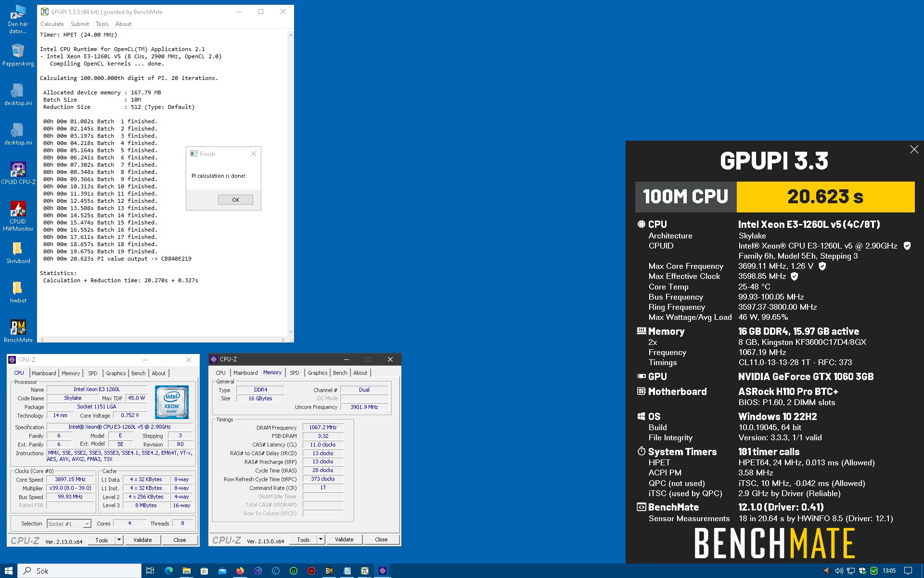924x578 pixels.
Task: Open the Tools menu in GPUPI
Action: click(102, 24)
